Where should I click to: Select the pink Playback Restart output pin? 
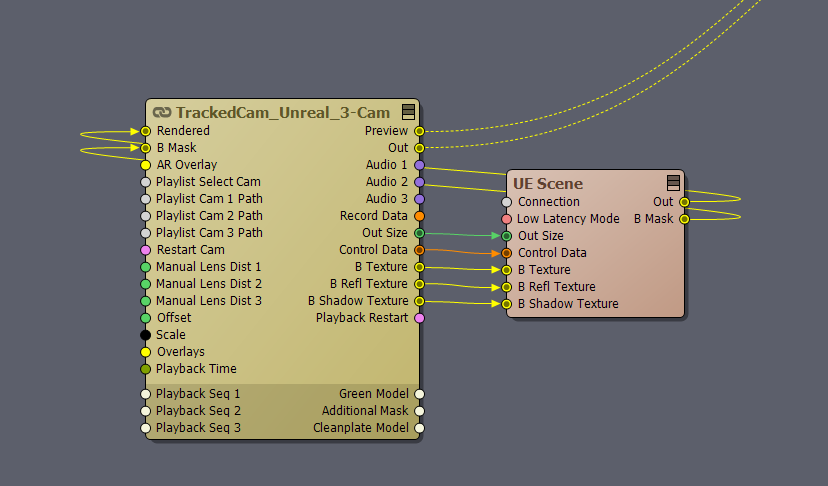tap(419, 318)
